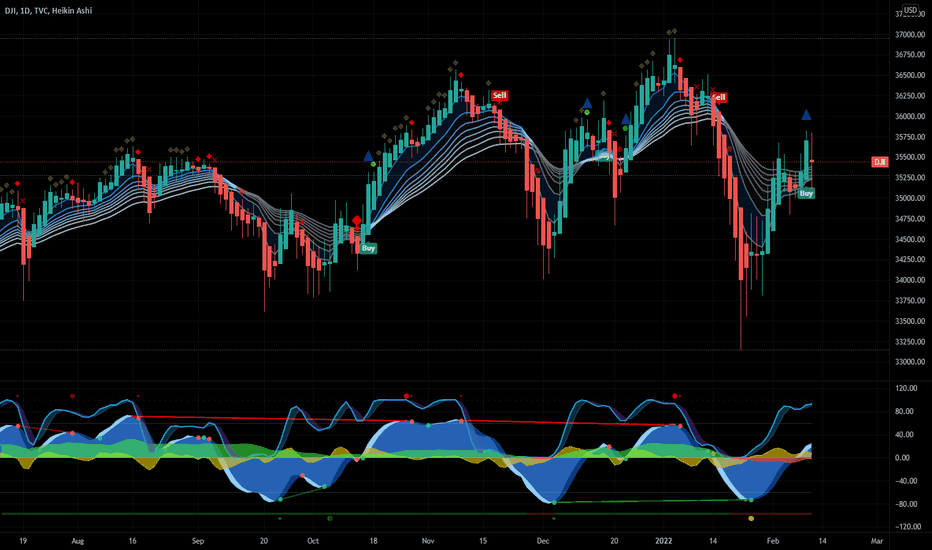Viewport: 932px width, 550px height.
Task: Click the red dot atop oscillator near 2022
Action: tap(675, 396)
